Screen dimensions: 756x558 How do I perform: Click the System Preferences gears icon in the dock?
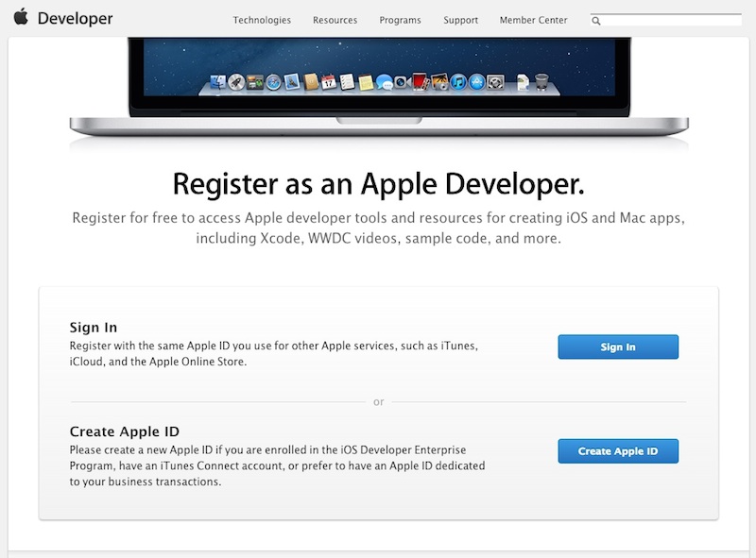pos(496,80)
